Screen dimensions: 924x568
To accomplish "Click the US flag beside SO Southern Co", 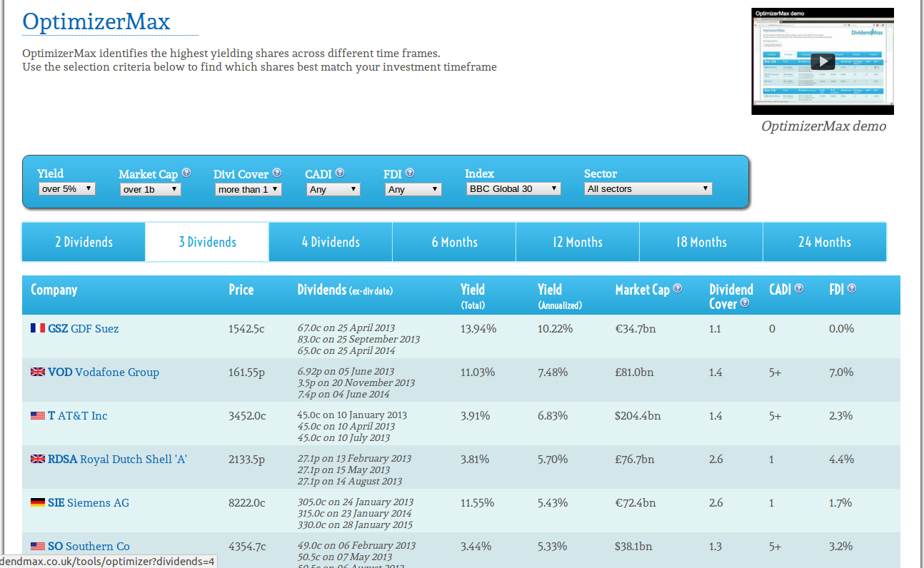I will (38, 546).
